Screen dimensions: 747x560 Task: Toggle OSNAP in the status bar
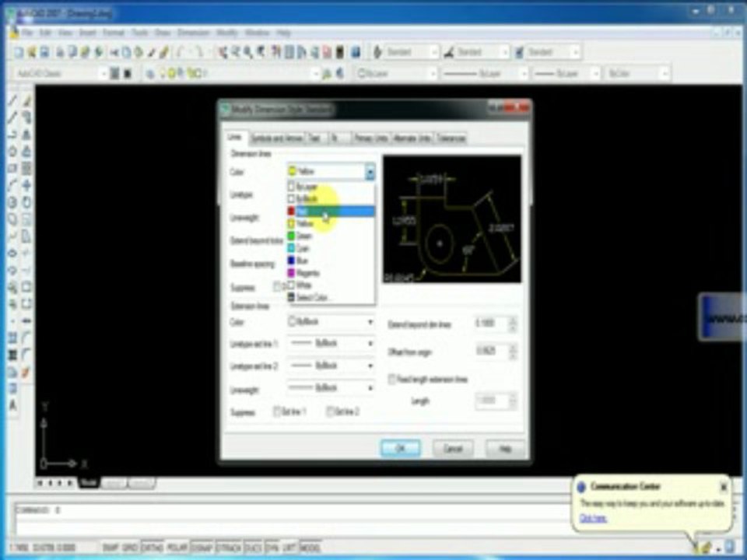coord(202,548)
